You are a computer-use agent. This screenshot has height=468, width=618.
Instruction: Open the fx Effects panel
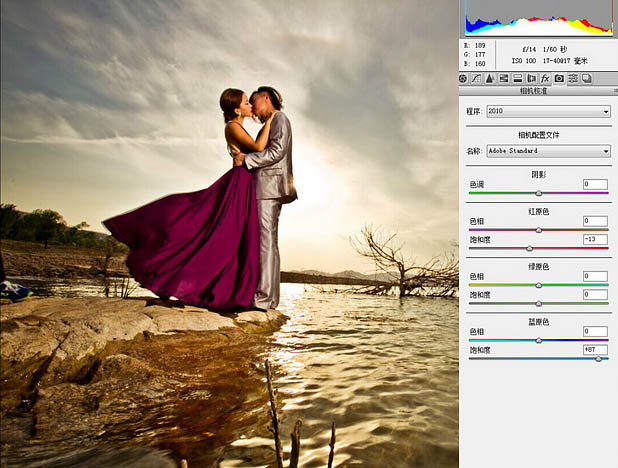tap(545, 78)
